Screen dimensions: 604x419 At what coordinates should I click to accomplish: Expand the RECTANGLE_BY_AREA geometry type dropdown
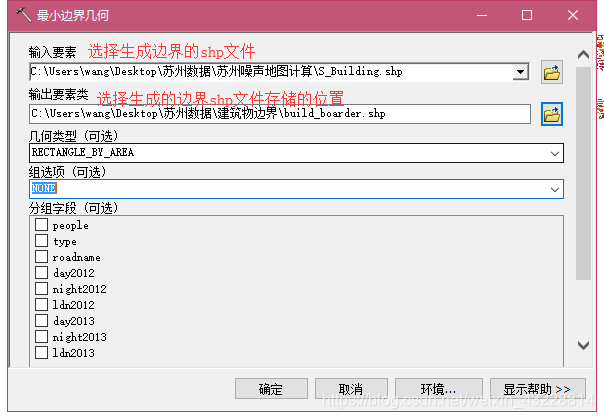point(555,154)
